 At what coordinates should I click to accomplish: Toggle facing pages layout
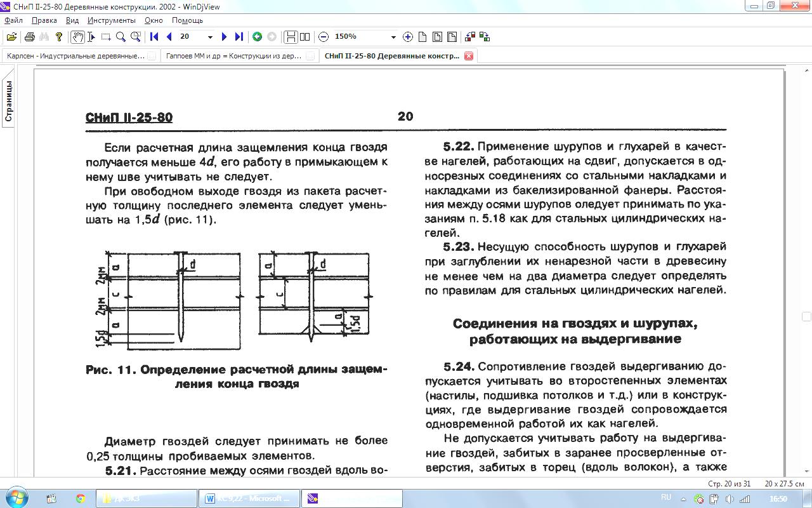click(x=305, y=37)
